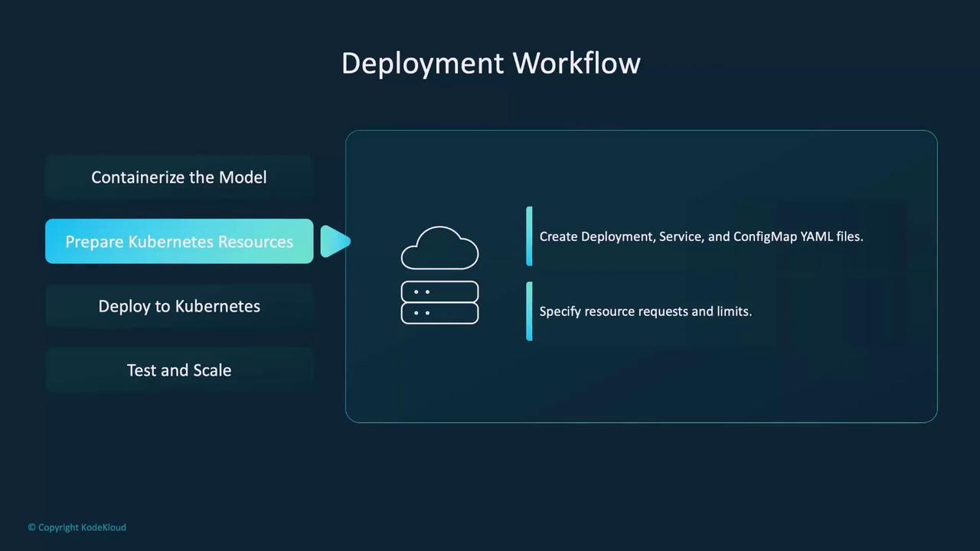980x551 pixels.
Task: Click the text about creating YAML files
Action: pos(701,236)
